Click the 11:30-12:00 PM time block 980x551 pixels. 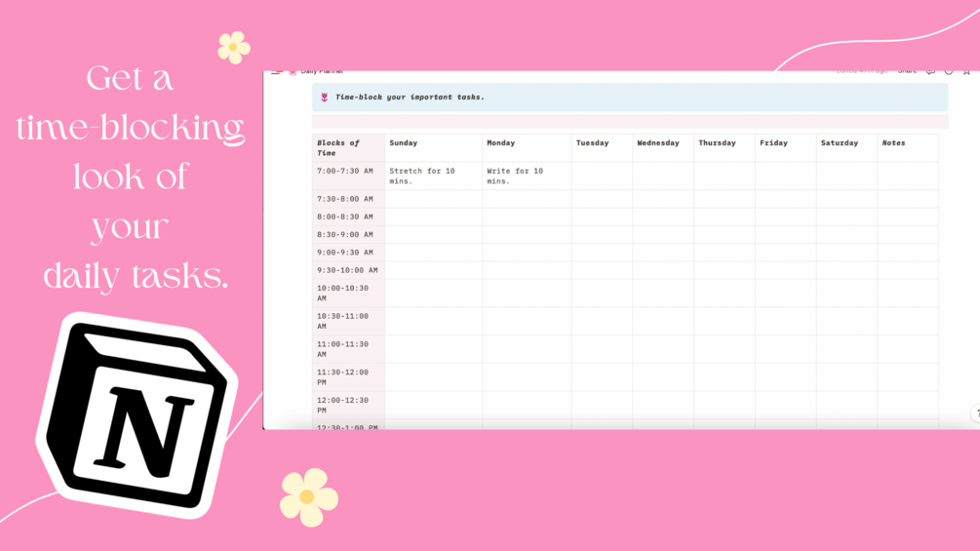[x=349, y=377]
